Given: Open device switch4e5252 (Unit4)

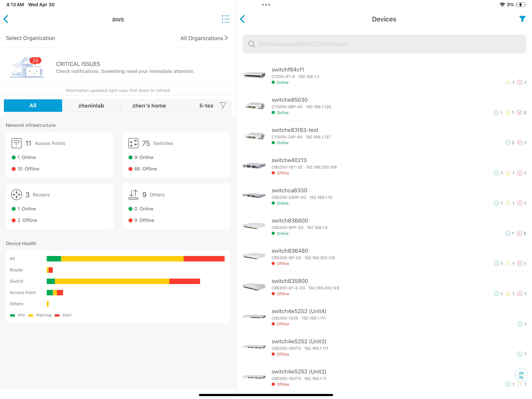Looking at the screenshot, I should point(384,317).
